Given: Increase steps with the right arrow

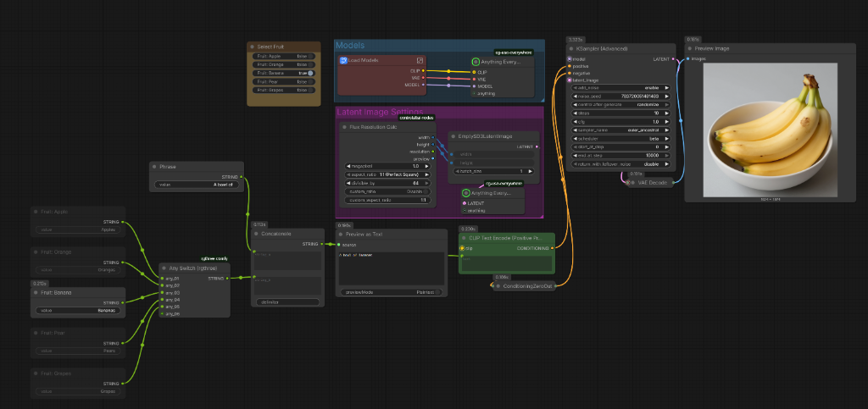Looking at the screenshot, I should [666, 113].
